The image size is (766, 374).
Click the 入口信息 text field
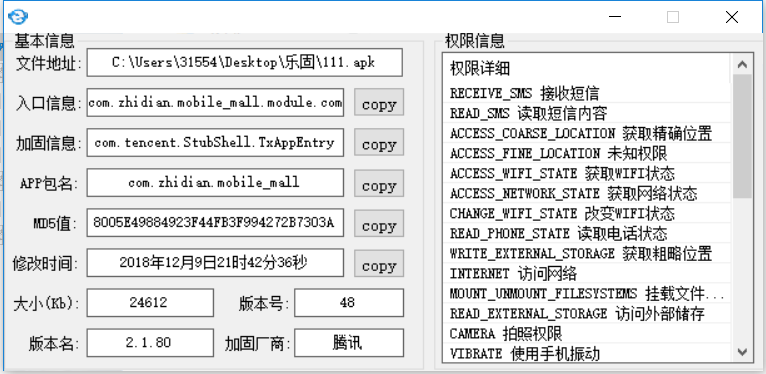point(215,103)
